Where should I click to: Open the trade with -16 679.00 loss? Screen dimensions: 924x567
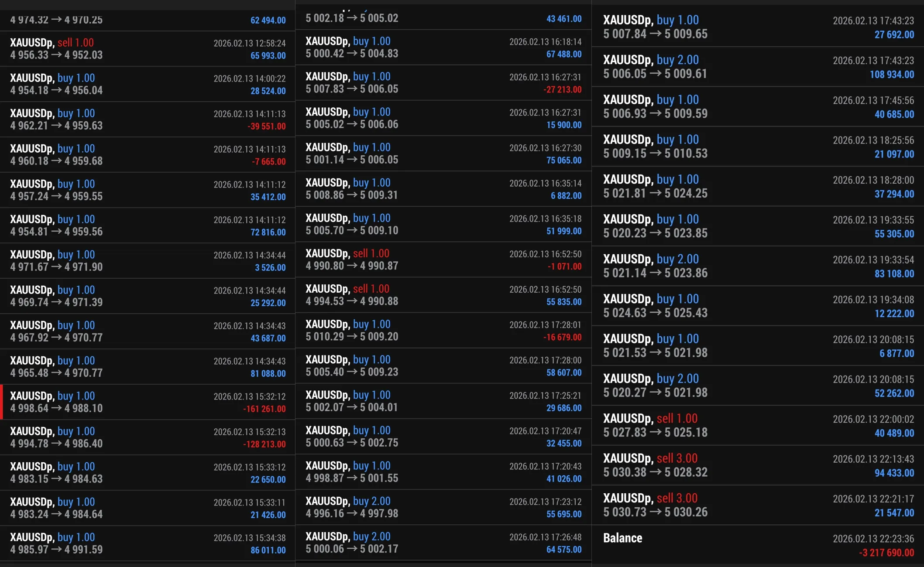click(443, 330)
